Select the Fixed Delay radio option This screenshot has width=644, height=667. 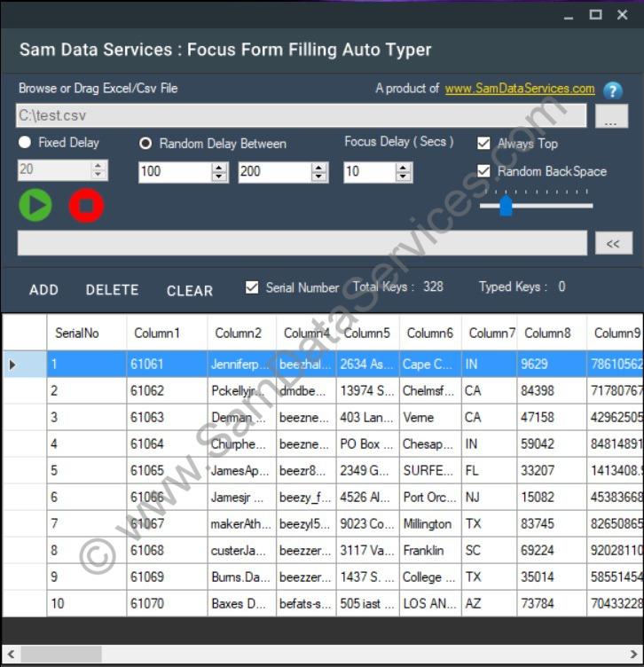(25, 142)
